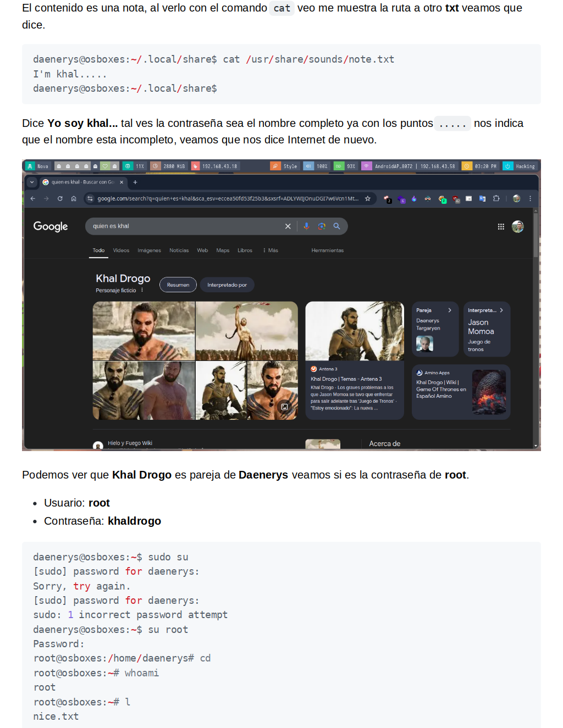Reload the Google results page
563x728 pixels.
[60, 198]
